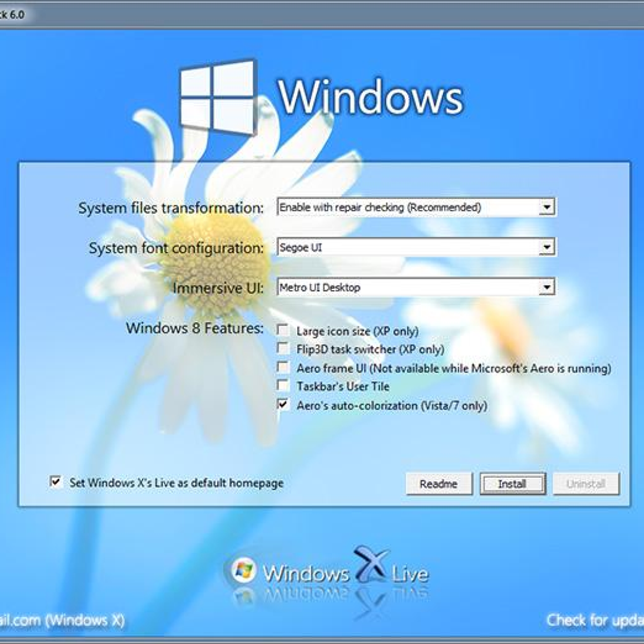
Task: Uncheck Aero's auto-colorization (Vista/7 only)
Action: point(283,405)
